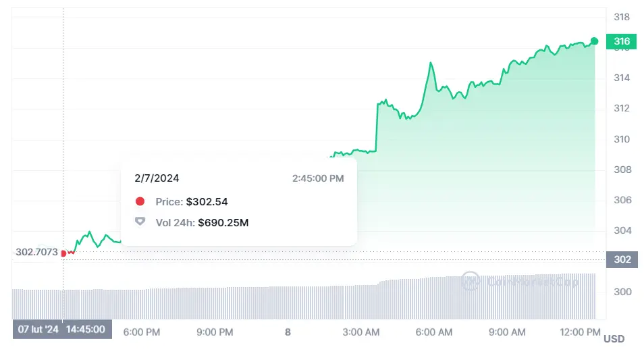Click the 12:00 PM time axis label
644x358 pixels.
pyautogui.click(x=579, y=332)
